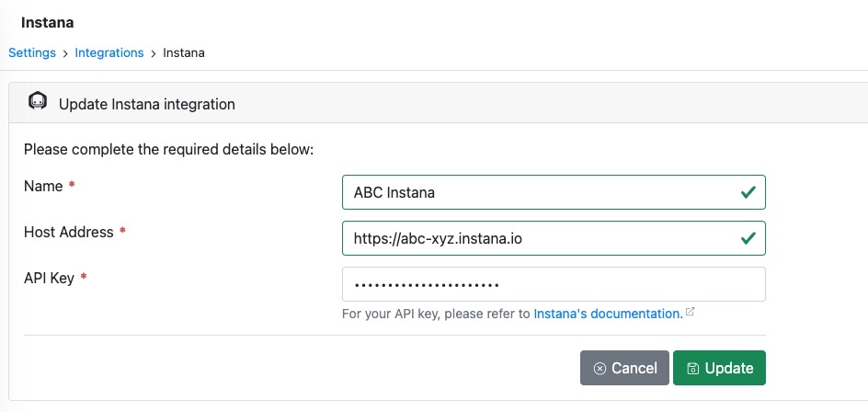Edit the Name input field
868x412 pixels.
point(554,192)
